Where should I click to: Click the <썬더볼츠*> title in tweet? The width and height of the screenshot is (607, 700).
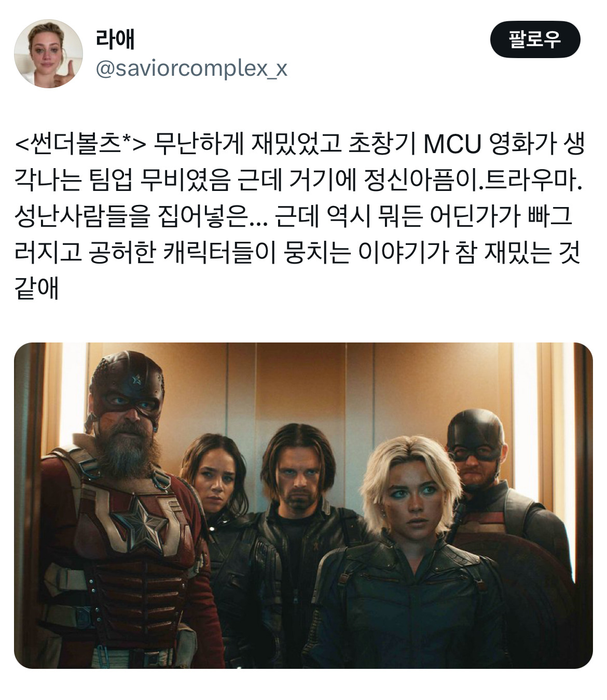(x=81, y=144)
